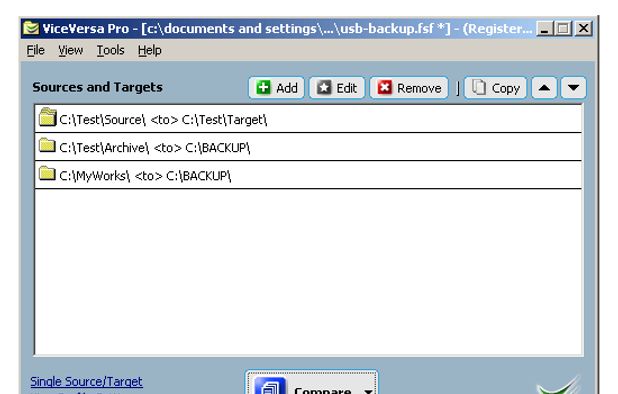Viewport: 618px width, 394px height.
Task: Click the Single Source/Target link
Action: tap(86, 381)
